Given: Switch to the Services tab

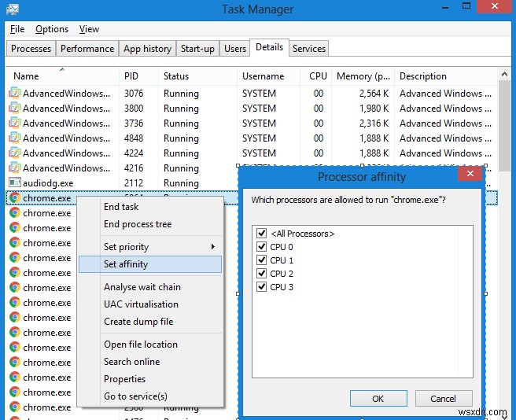Looking at the screenshot, I should point(308,49).
